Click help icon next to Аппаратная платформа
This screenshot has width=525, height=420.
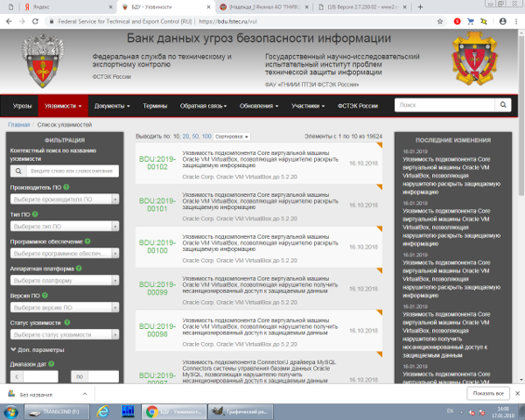[x=79, y=269]
